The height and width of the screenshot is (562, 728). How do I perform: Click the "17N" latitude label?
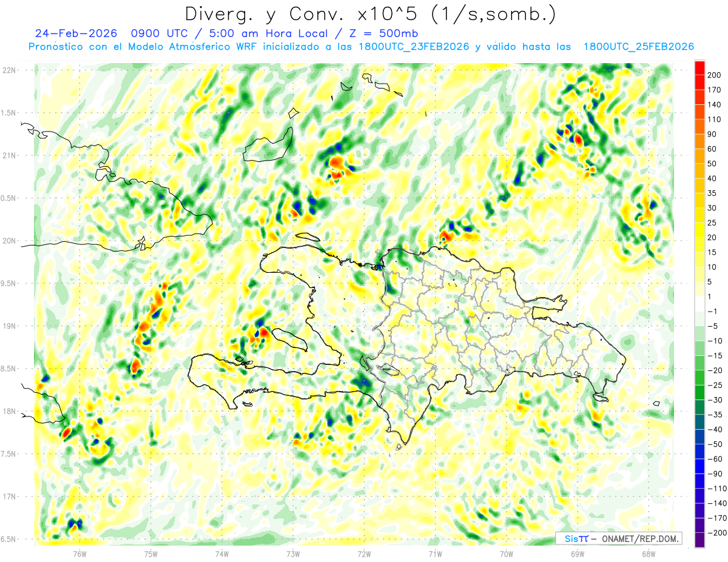click(x=9, y=497)
